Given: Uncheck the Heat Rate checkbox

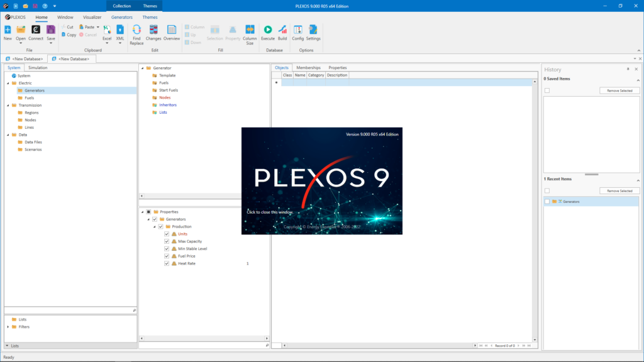Looking at the screenshot, I should click(x=167, y=263).
